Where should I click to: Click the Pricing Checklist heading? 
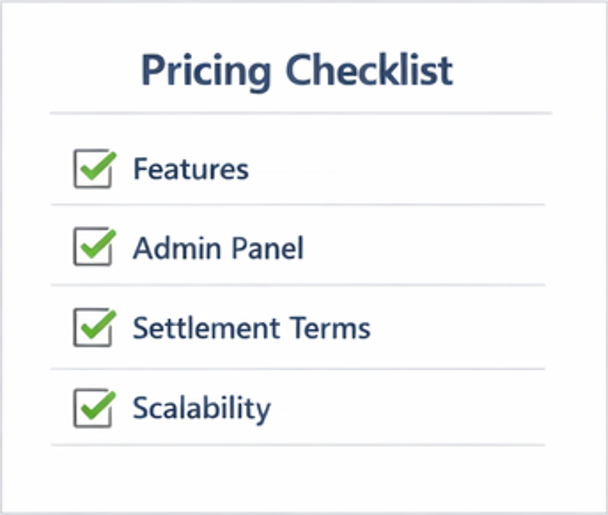297,71
